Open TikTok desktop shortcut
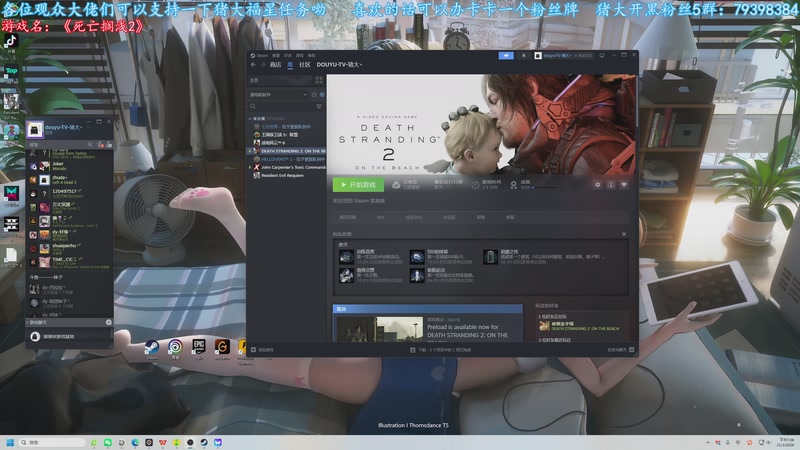Image resolution: width=800 pixels, height=450 pixels. (11, 42)
